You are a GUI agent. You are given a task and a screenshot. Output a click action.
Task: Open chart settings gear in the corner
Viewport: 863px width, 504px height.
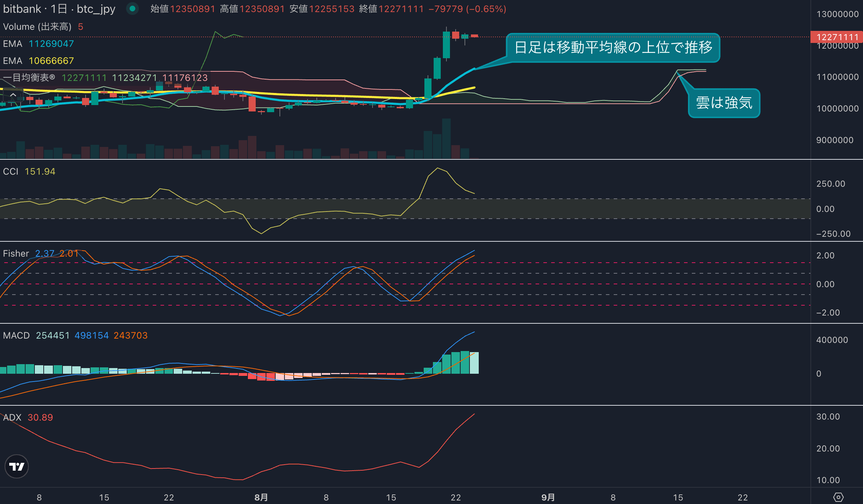click(x=838, y=497)
